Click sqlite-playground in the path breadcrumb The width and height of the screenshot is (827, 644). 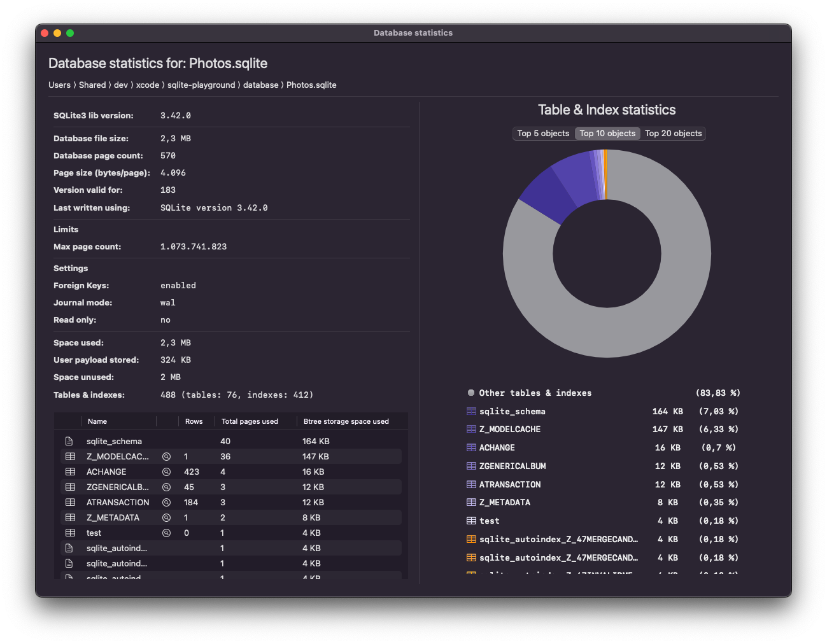tap(201, 85)
